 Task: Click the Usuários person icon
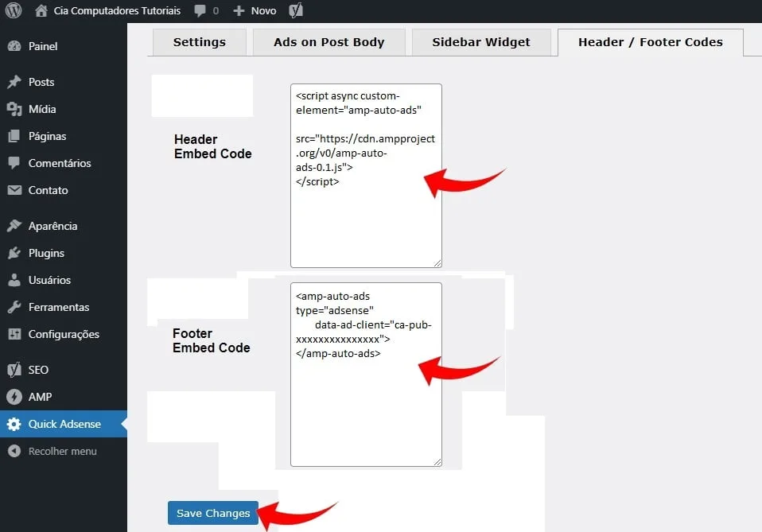tap(14, 280)
